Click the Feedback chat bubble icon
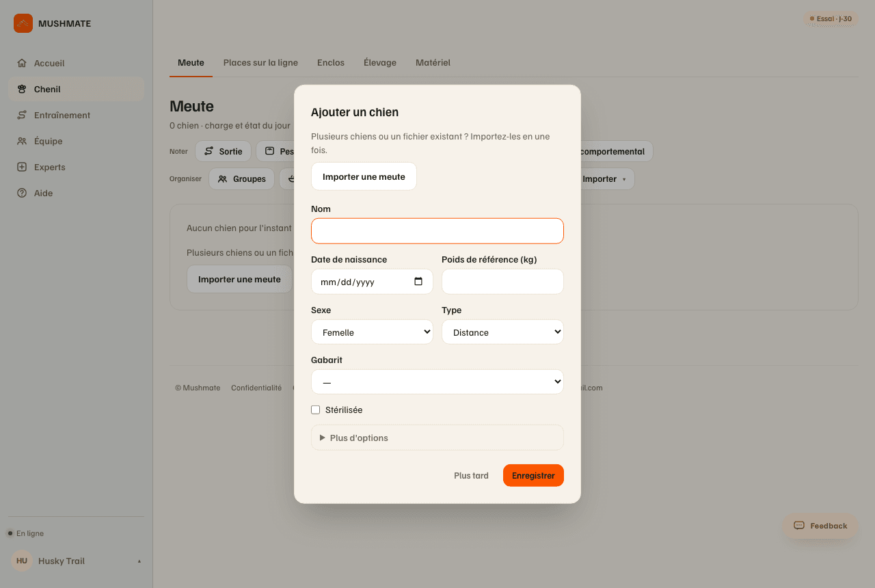This screenshot has width=875, height=588. pyautogui.click(x=799, y=526)
